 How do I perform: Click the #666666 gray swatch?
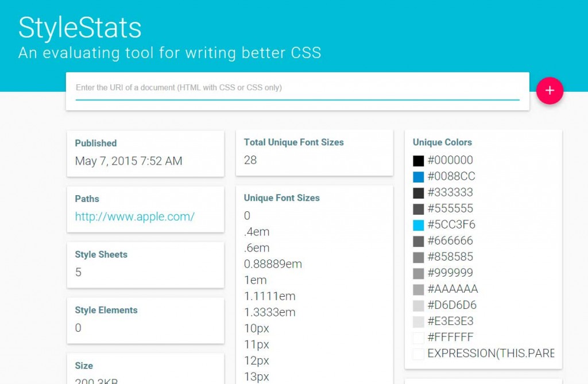click(419, 241)
